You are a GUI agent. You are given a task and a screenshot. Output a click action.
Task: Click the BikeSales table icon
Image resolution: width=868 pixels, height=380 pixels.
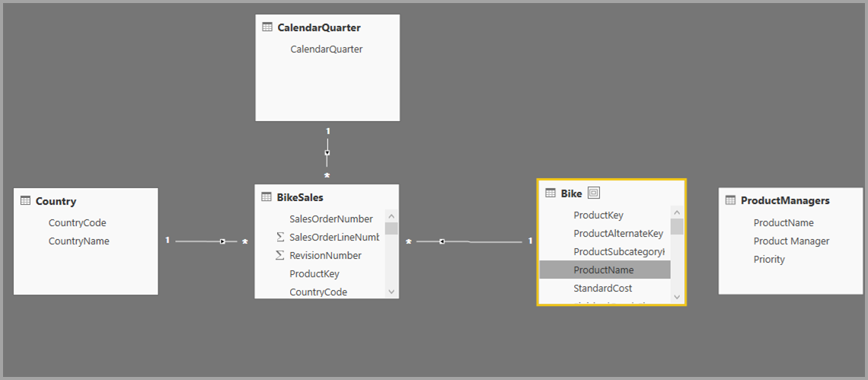(266, 197)
